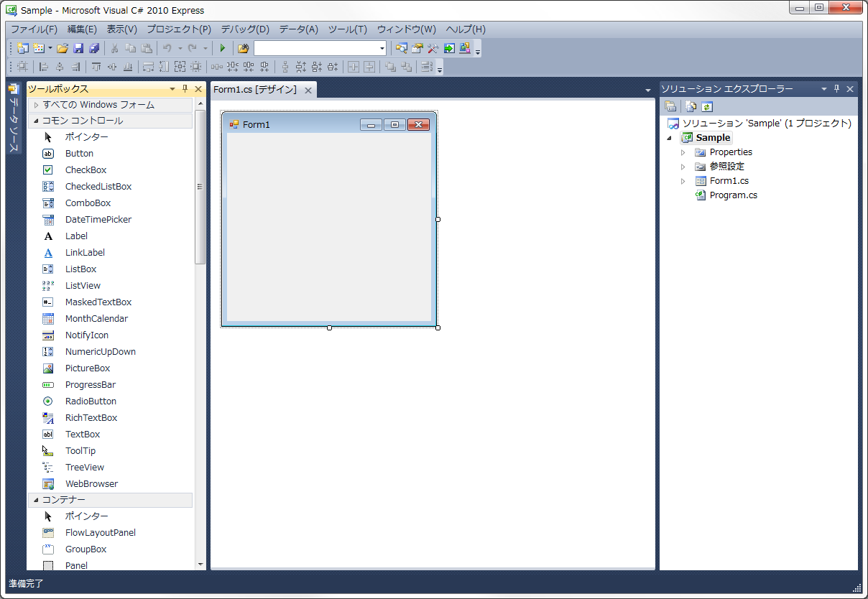Click the Align Bottoms layout icon
The height and width of the screenshot is (599, 868).
coord(128,67)
